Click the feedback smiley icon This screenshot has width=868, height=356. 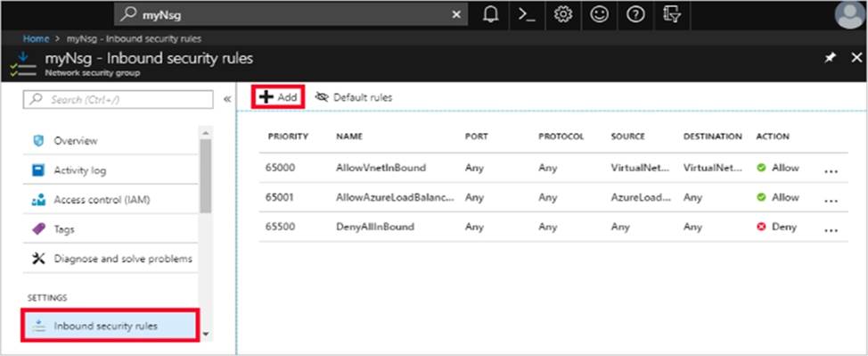599,15
